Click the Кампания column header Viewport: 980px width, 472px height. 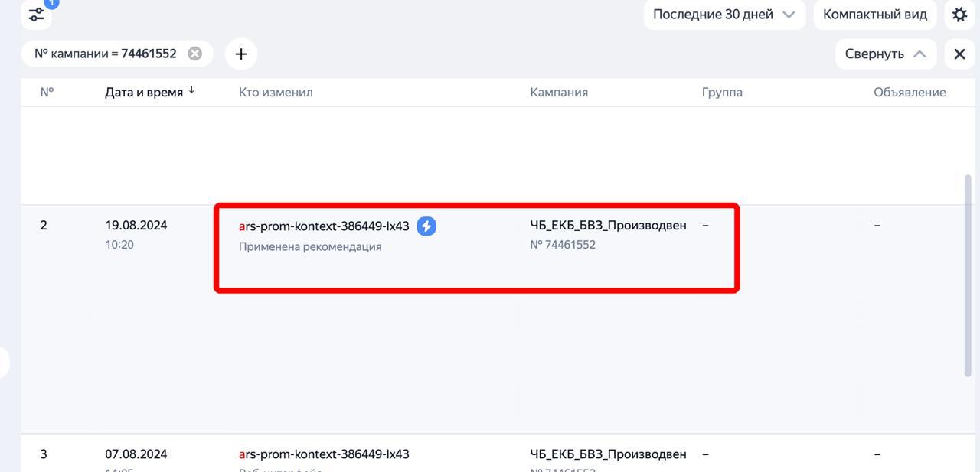click(x=558, y=92)
